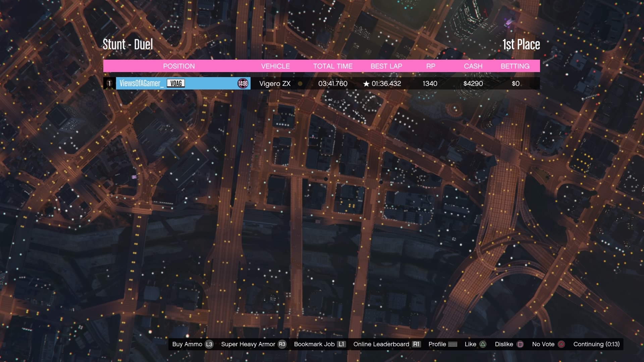Vote Like on this job
Screen dimensions: 644x362
[471, 344]
